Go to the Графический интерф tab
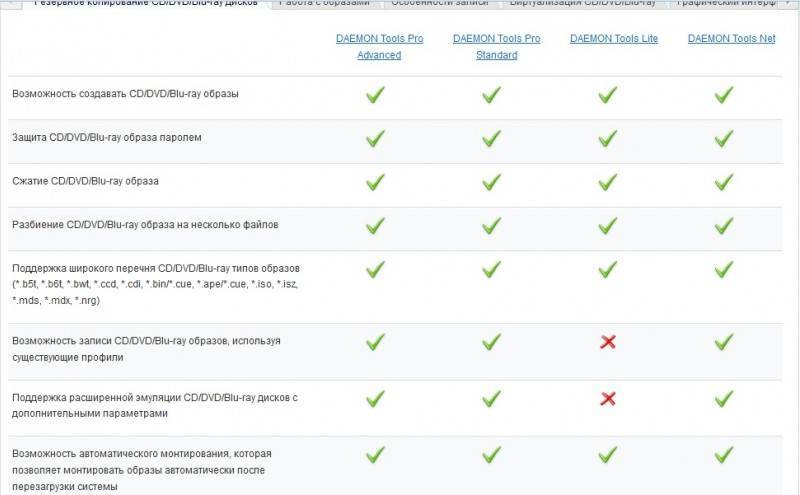This screenshot has height=495, width=800. (726, 3)
